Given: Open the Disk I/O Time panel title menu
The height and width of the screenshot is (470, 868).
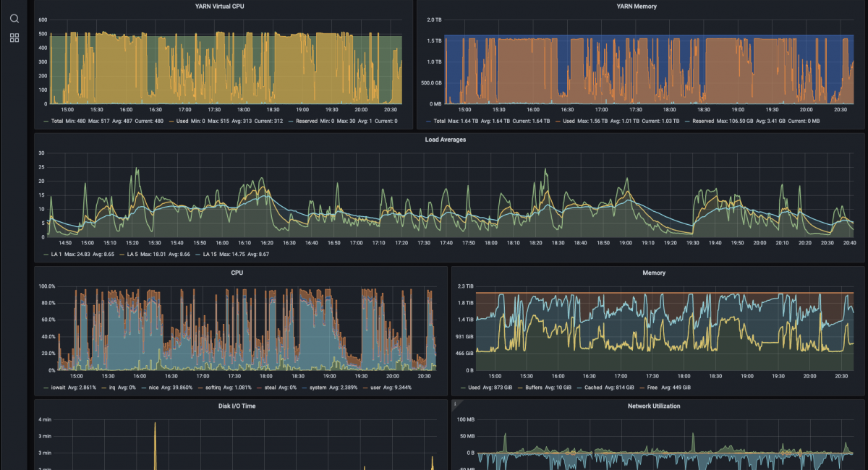Looking at the screenshot, I should pos(237,406).
